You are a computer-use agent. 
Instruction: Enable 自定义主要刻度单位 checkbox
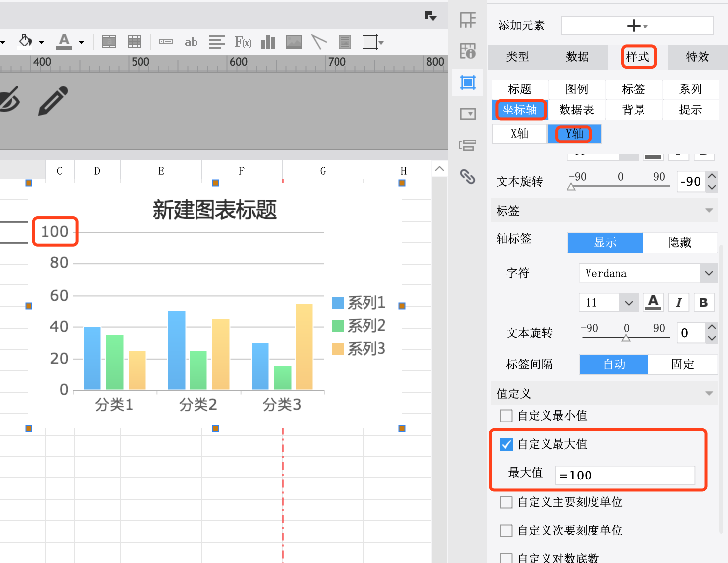506,502
